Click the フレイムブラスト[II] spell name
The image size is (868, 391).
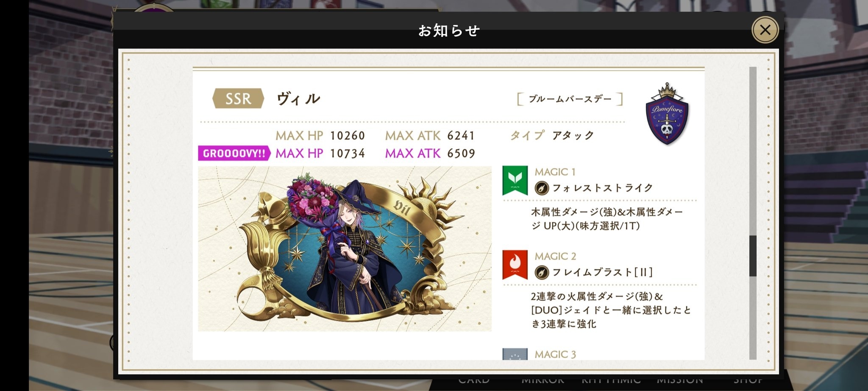click(x=602, y=272)
